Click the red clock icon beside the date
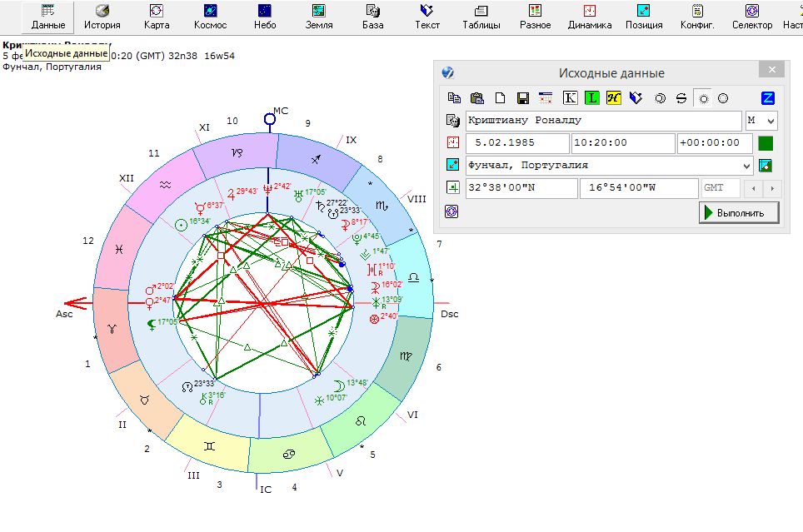This screenshot has height=532, width=803. pos(452,142)
